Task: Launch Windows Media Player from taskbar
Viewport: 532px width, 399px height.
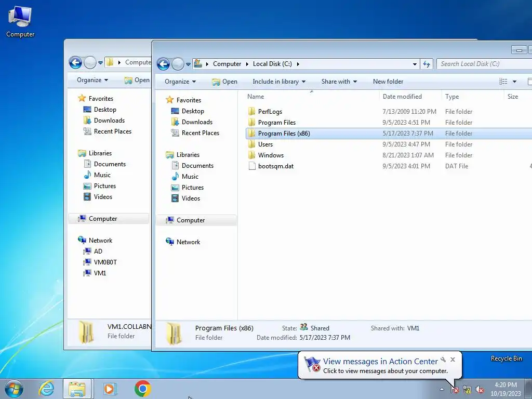Action: coord(110,389)
